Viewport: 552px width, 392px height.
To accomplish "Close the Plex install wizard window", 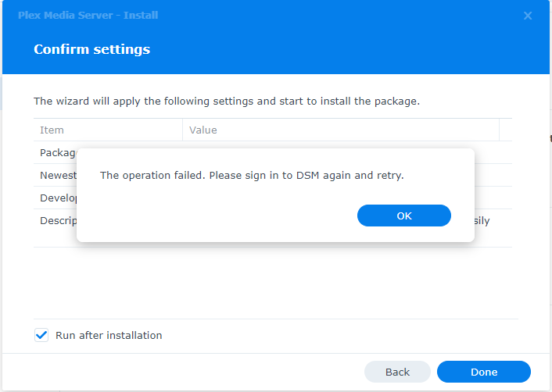I will pyautogui.click(x=528, y=16).
